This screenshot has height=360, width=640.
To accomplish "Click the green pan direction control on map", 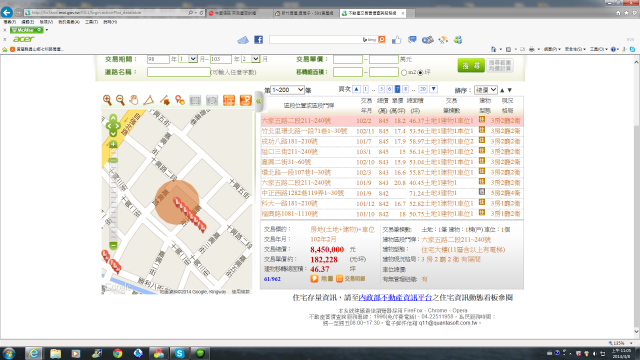I will 113,125.
